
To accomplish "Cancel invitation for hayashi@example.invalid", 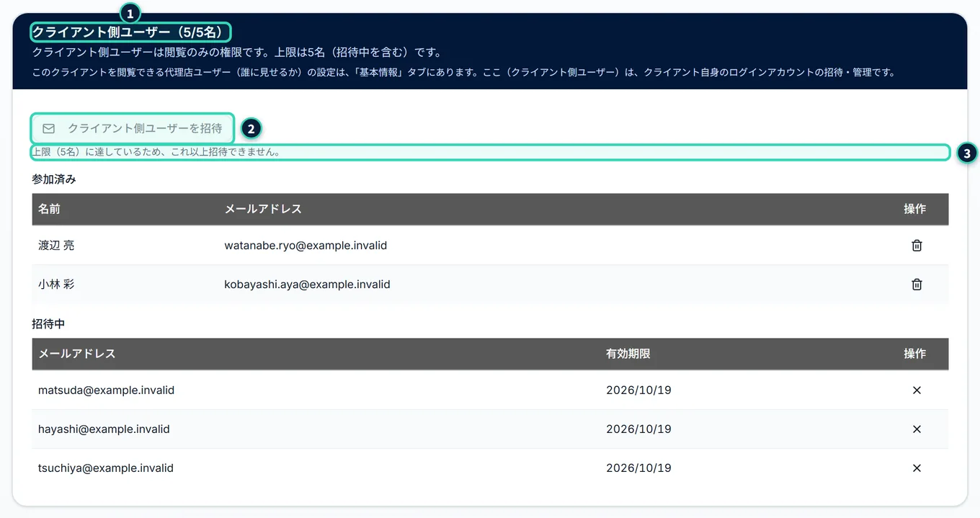I will click(917, 429).
